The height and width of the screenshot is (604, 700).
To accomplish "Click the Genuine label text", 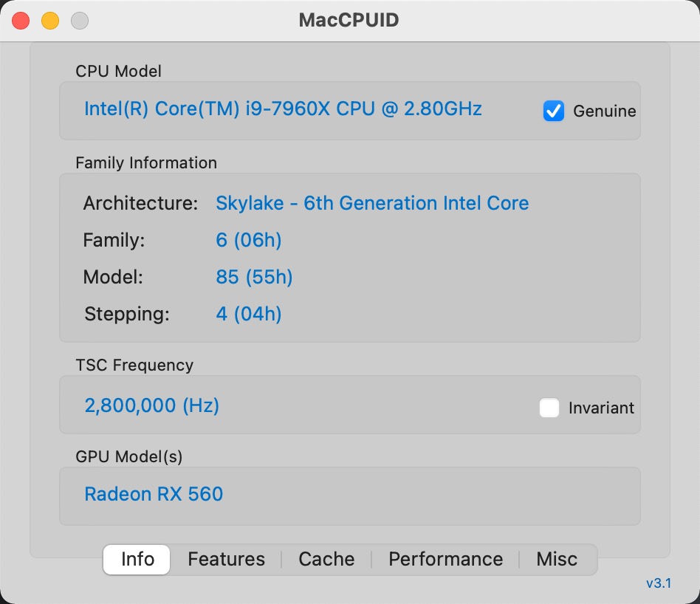I will (x=604, y=111).
